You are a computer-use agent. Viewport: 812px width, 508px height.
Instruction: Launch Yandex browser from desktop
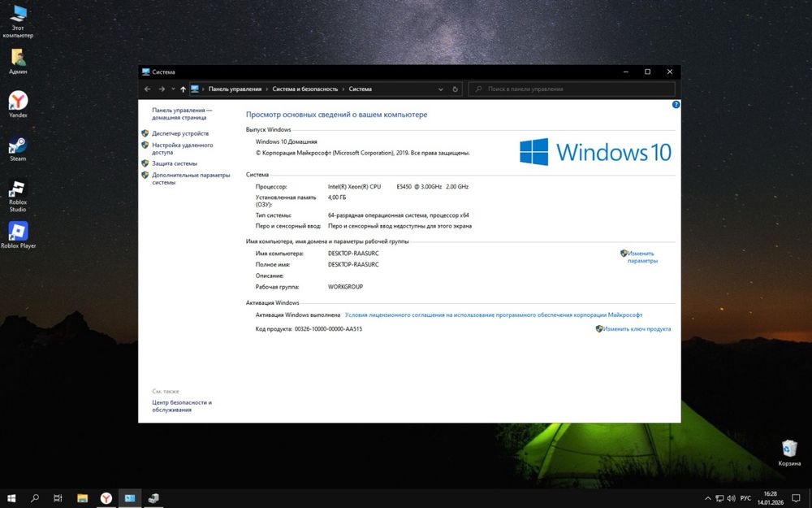coord(18,104)
